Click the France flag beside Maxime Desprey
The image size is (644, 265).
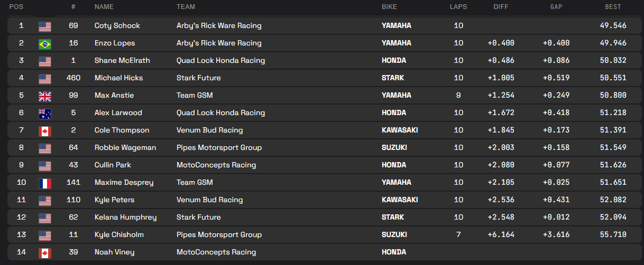point(45,183)
